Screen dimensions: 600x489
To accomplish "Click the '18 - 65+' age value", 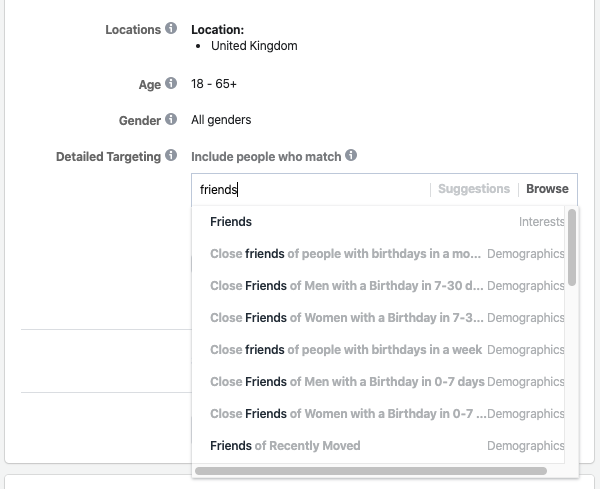I will tap(214, 84).
